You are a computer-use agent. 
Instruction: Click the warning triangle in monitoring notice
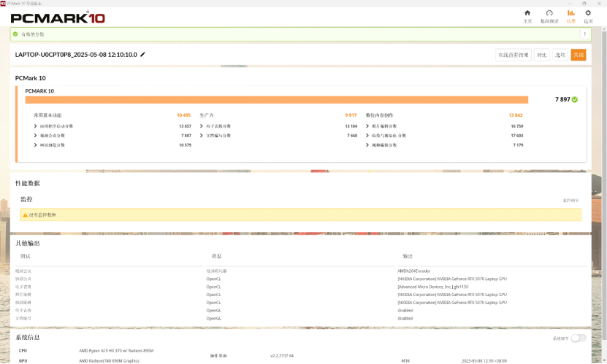pyautogui.click(x=25, y=215)
